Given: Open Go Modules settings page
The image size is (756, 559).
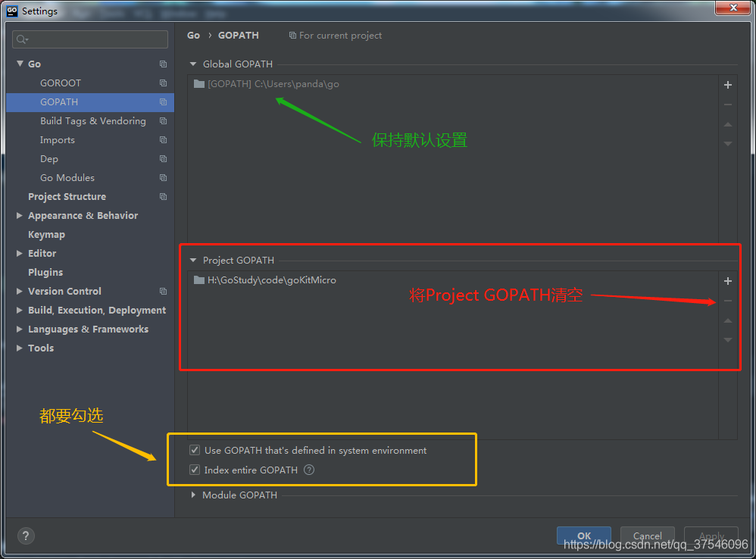Looking at the screenshot, I should pos(67,178).
